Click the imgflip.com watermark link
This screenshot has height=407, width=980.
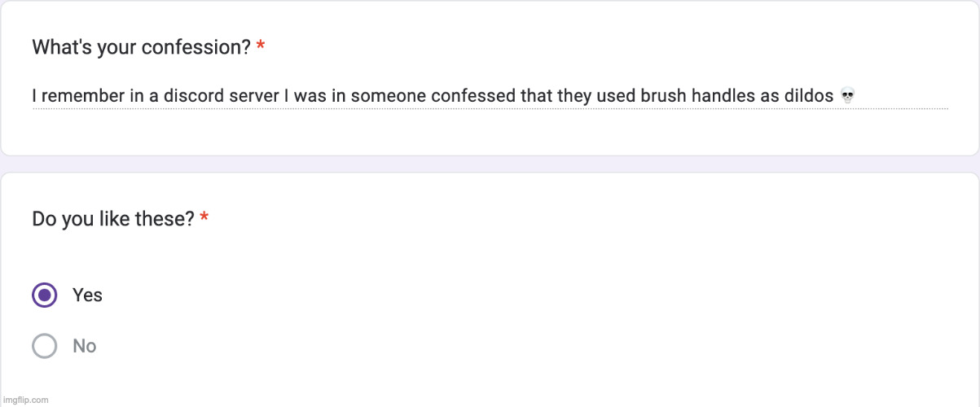point(25,400)
